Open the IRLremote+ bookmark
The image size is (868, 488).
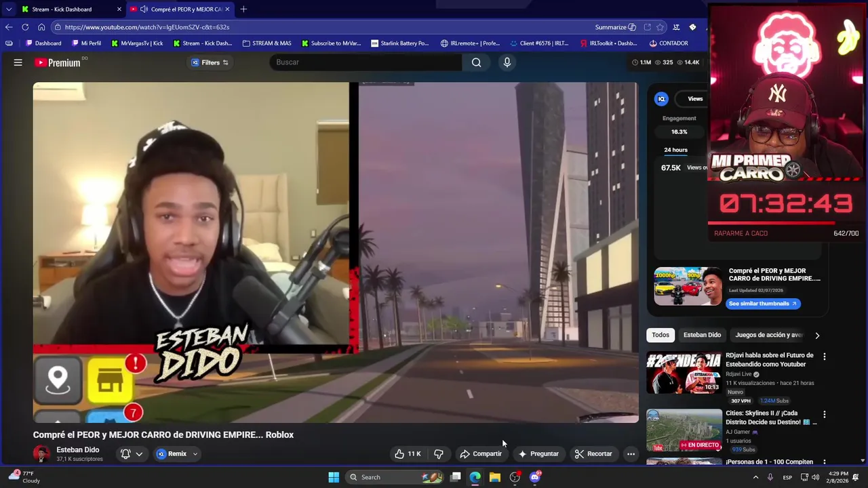coord(470,43)
